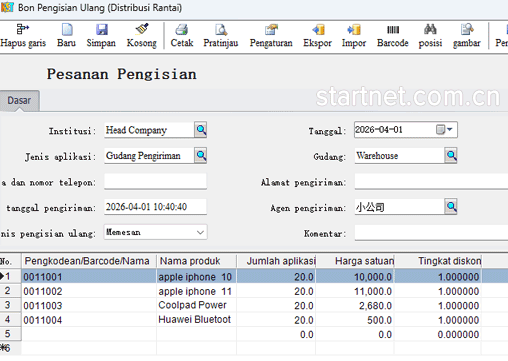Open Gudang warehouse lookup button
Viewport: 508px width, 361px height.
pyautogui.click(x=451, y=155)
